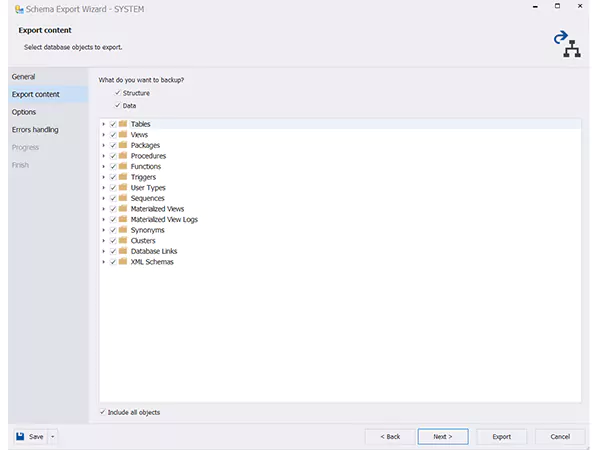Select the Procedures tree row label
600x450 pixels.
click(148, 156)
